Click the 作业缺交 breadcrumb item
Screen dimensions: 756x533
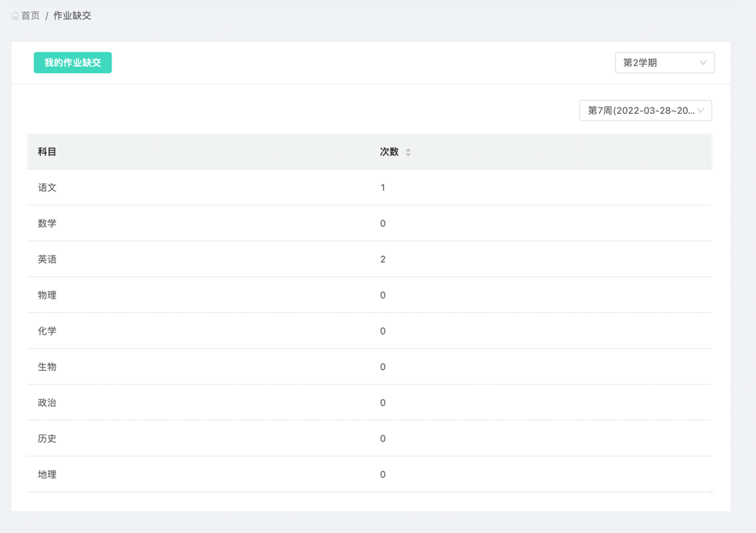coord(72,15)
